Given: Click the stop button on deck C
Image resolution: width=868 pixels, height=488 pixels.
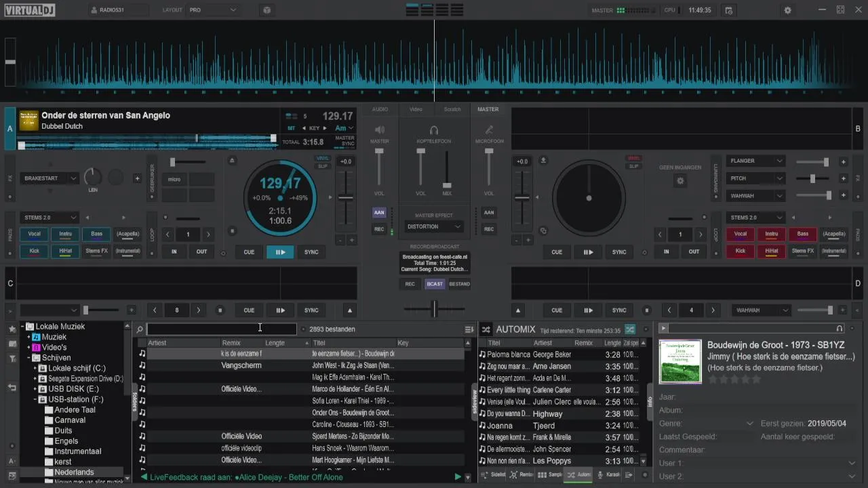Looking at the screenshot, I should pos(220,310).
